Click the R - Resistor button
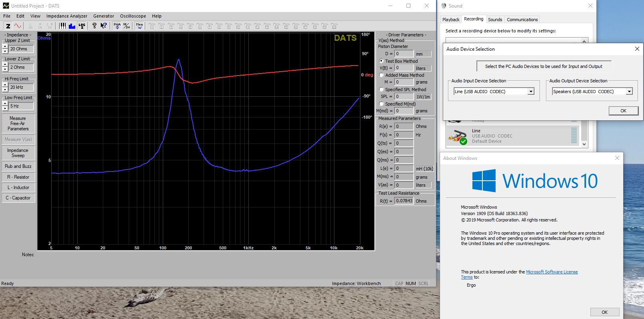The height and width of the screenshot is (319, 644). tap(18, 177)
